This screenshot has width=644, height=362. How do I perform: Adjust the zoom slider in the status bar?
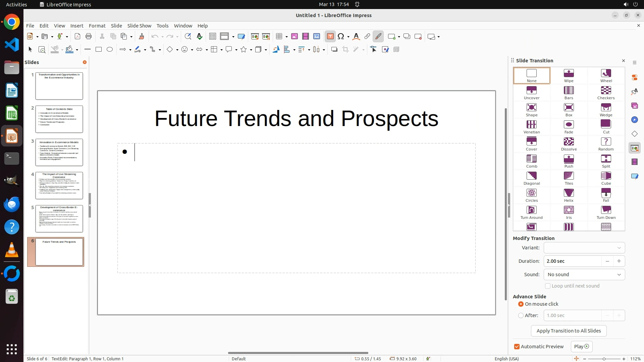point(604,359)
